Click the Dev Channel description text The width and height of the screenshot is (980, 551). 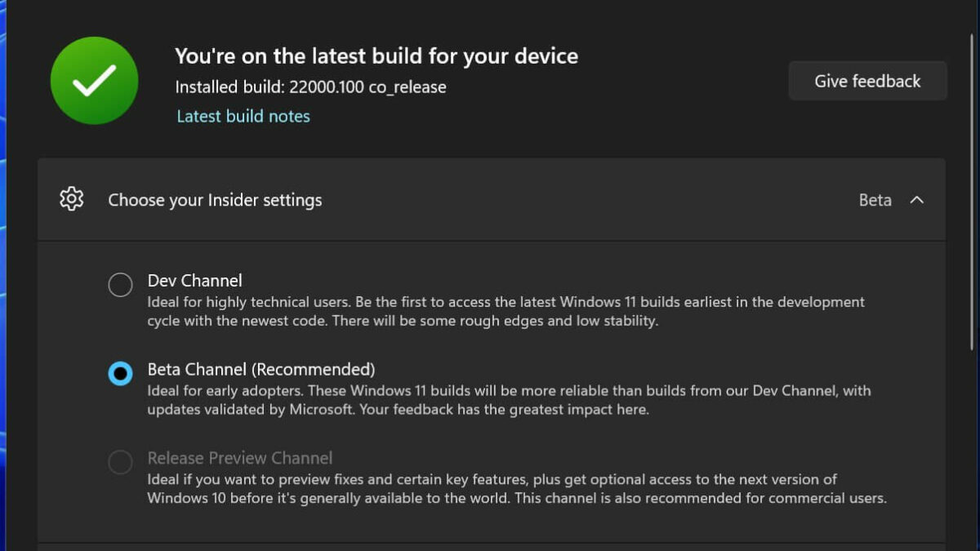pos(506,311)
